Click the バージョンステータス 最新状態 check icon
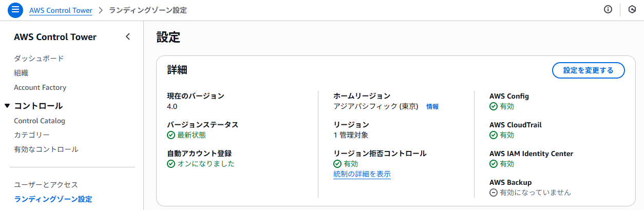The image size is (644, 210). pyautogui.click(x=171, y=135)
